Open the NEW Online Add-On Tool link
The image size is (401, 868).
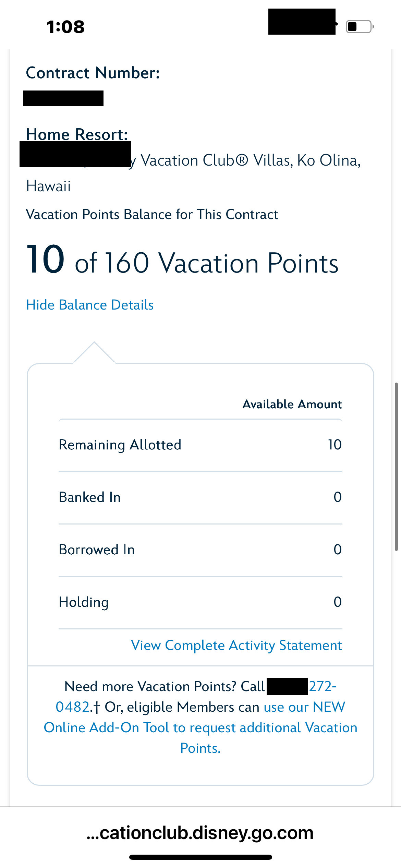click(x=200, y=728)
